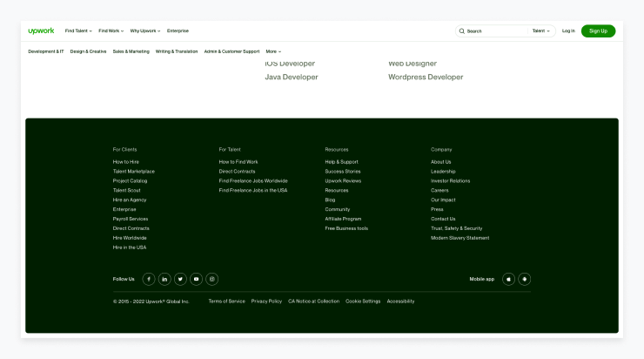Open Payroll Services link
The image size is (644, 359).
(131, 219)
